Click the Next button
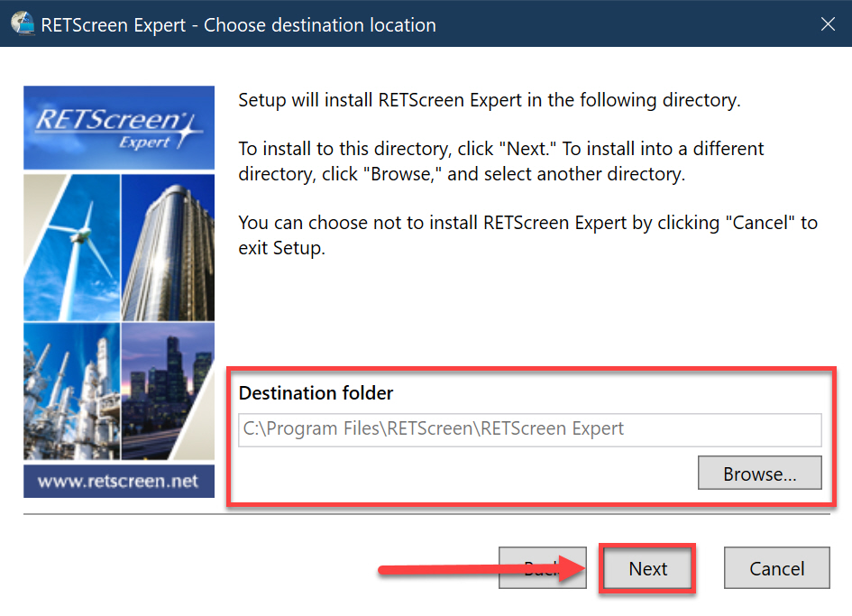Image resolution: width=852 pixels, height=616 pixels. [647, 568]
